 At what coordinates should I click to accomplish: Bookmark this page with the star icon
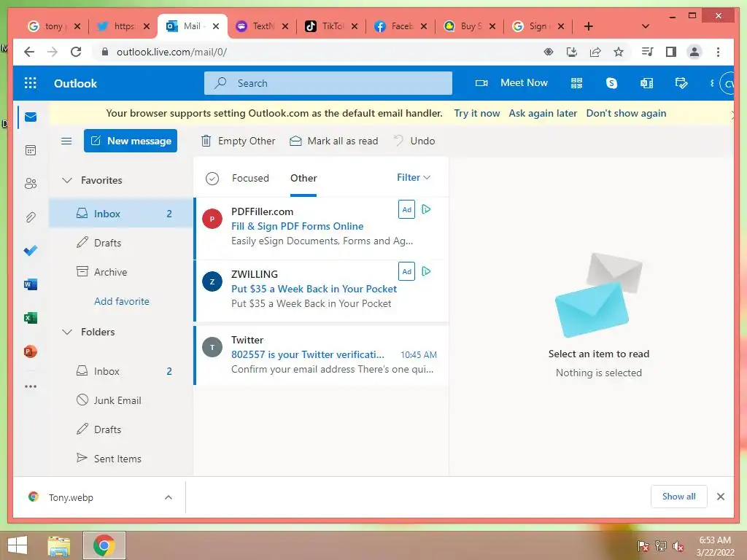[619, 52]
